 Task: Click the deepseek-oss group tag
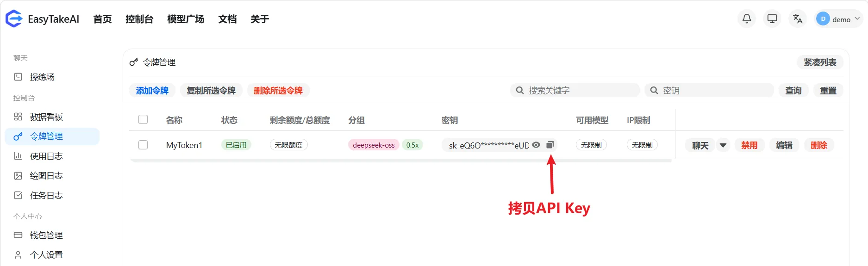[374, 145]
